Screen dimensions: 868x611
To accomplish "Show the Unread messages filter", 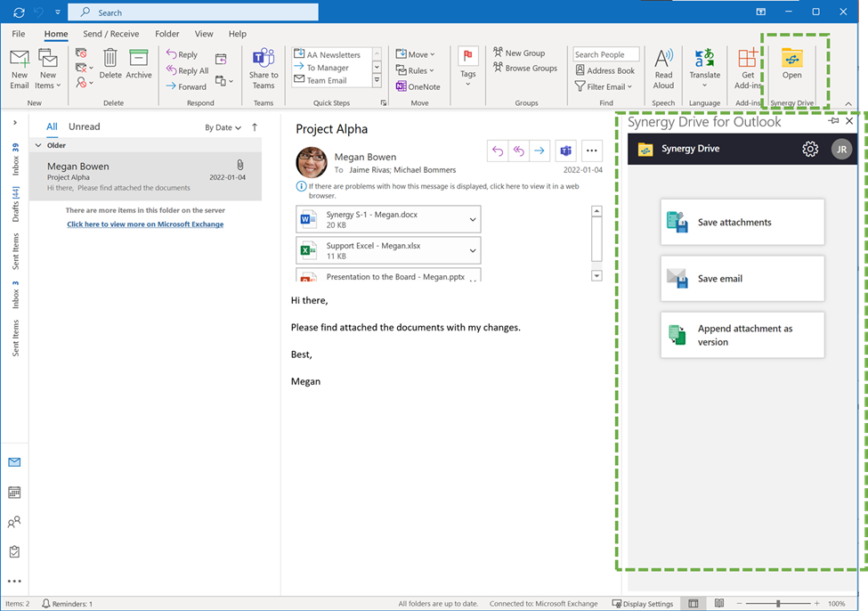I will tap(85, 126).
